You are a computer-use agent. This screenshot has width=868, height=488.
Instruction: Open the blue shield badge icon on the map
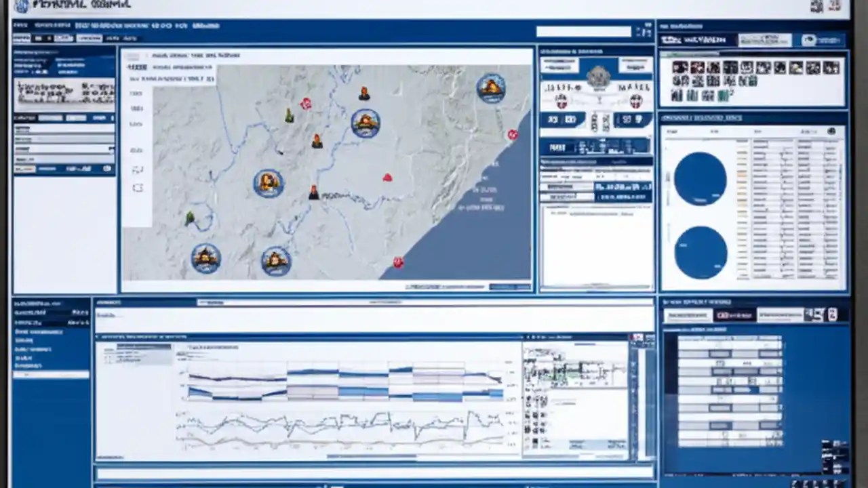492,87
